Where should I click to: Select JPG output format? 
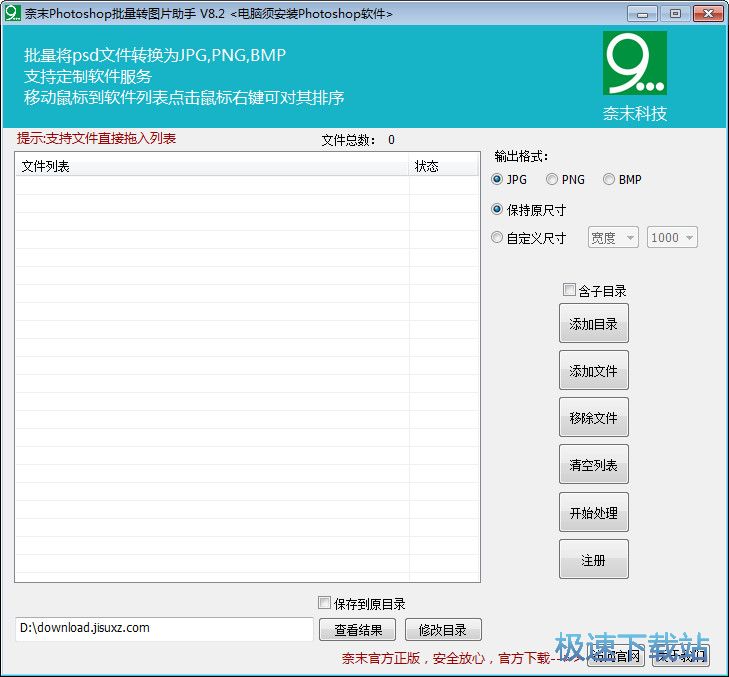(x=498, y=180)
